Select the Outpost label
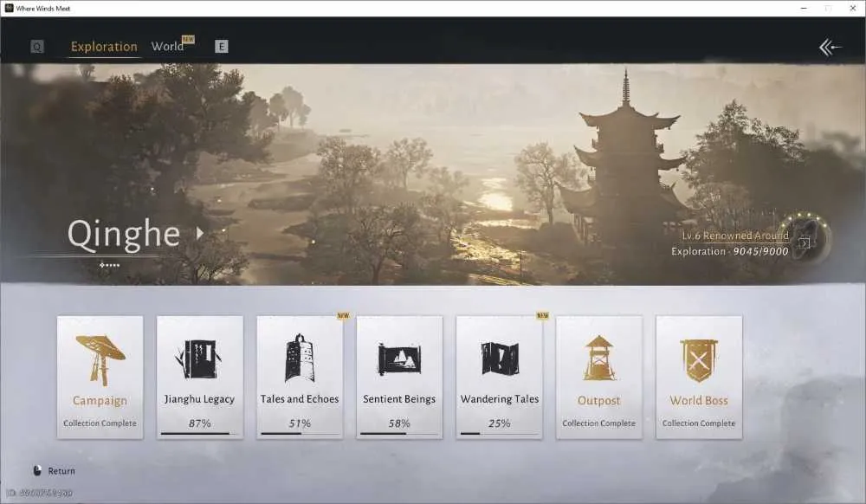The image size is (866, 504). tap(598, 401)
